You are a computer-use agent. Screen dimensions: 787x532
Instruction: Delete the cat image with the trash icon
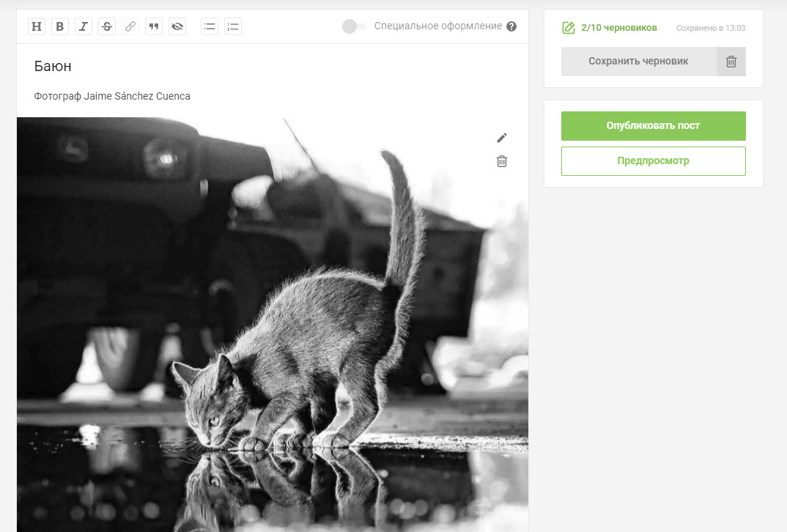(502, 161)
